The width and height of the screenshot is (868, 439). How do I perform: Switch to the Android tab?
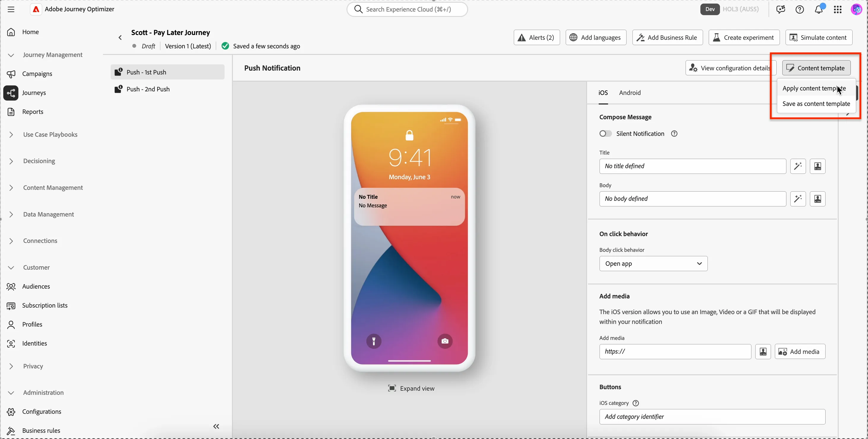tap(629, 93)
